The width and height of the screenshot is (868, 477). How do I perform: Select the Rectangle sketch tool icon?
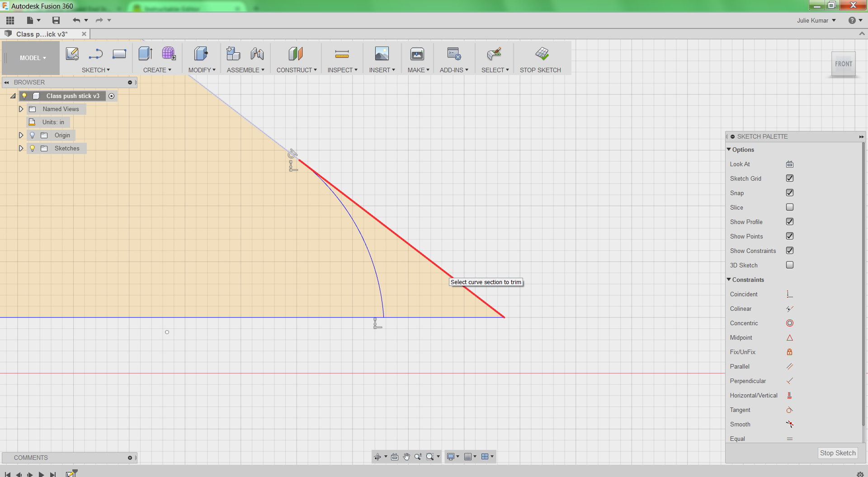(119, 54)
